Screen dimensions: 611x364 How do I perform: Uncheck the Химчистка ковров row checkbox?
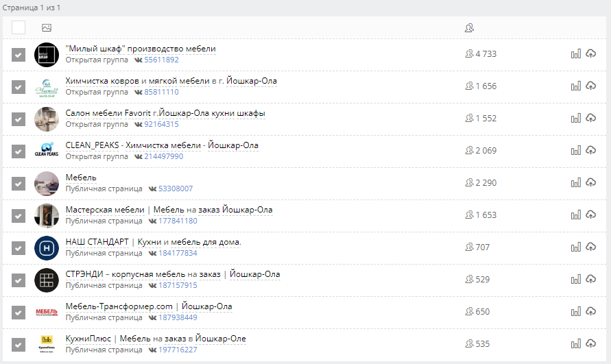[19, 87]
